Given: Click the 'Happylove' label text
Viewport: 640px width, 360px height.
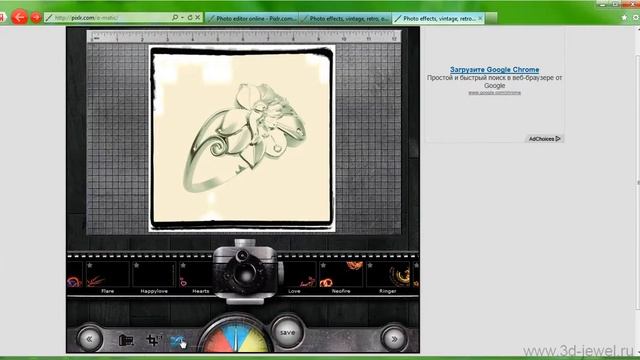Looking at the screenshot, I should point(154,291).
